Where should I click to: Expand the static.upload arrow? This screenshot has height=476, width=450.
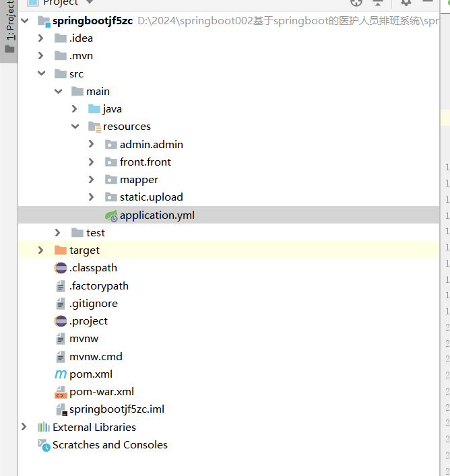[91, 197]
